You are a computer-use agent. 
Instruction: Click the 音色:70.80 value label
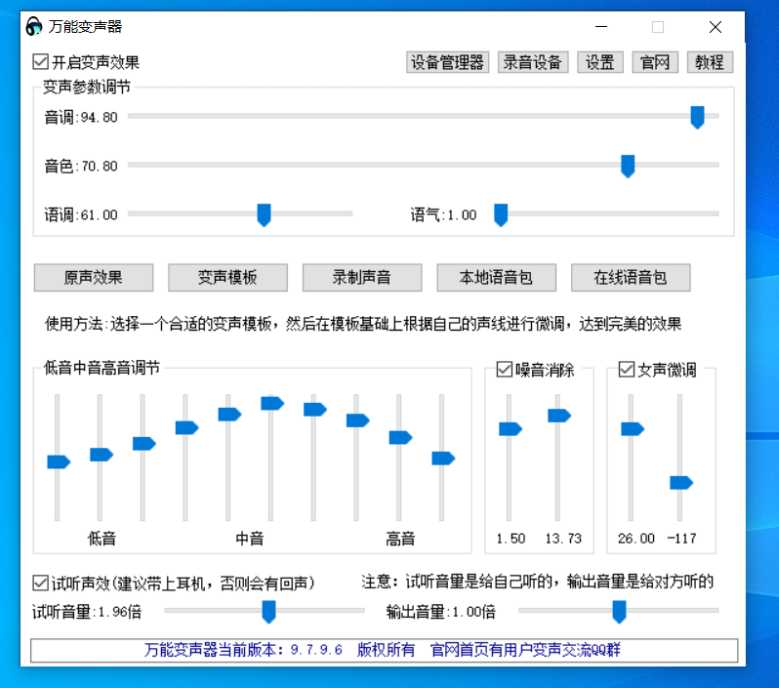click(x=81, y=166)
